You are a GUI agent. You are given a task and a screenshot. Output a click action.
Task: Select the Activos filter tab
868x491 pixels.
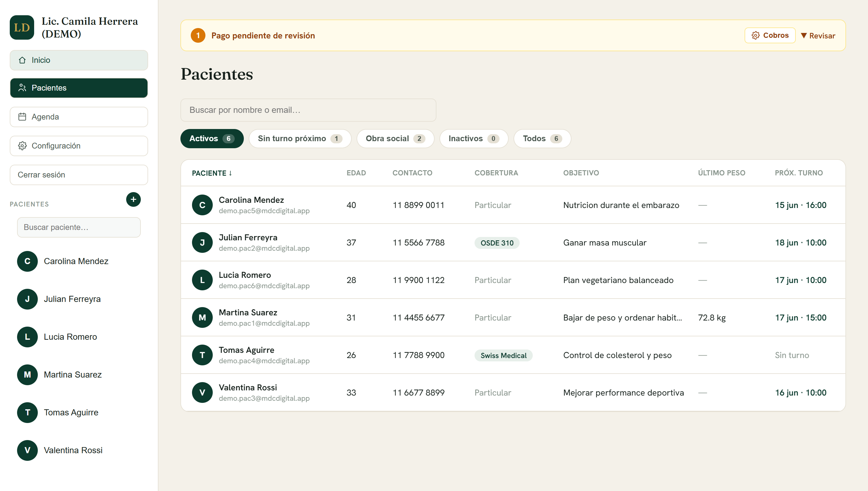(x=212, y=138)
